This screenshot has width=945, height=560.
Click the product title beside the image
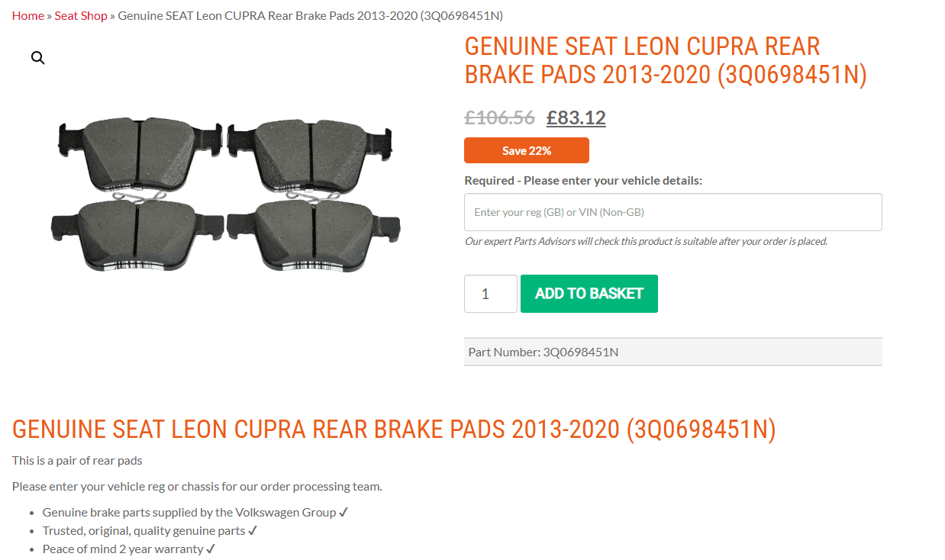(665, 60)
